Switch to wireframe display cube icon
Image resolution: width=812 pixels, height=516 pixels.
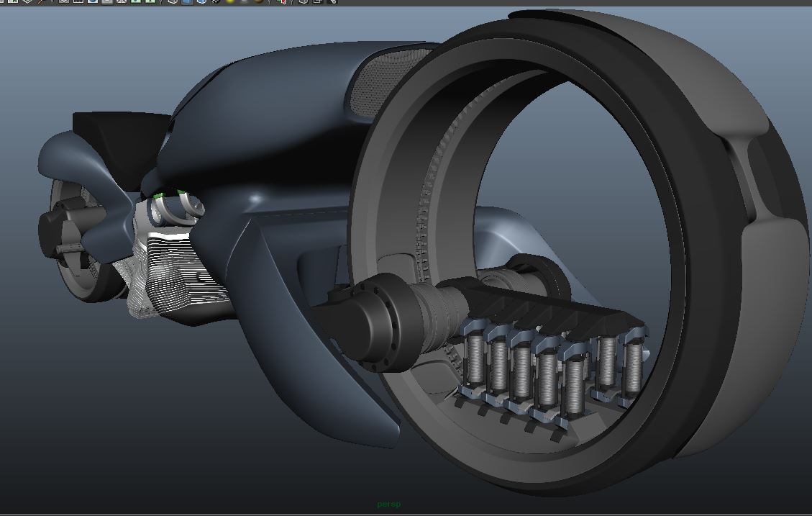(173, 1)
